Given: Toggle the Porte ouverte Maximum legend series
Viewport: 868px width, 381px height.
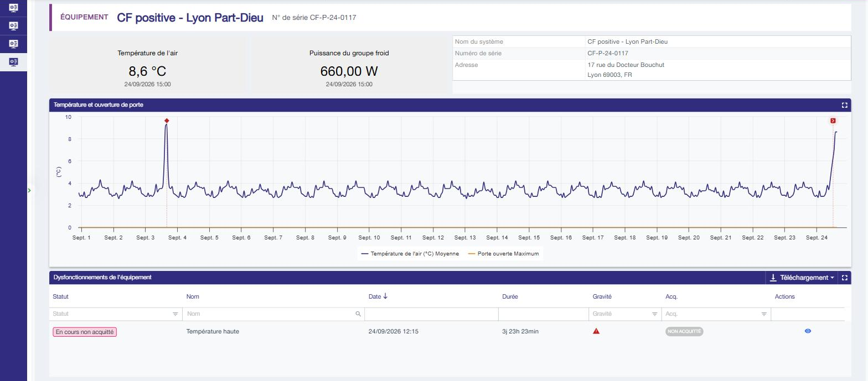Looking at the screenshot, I should 504,254.
